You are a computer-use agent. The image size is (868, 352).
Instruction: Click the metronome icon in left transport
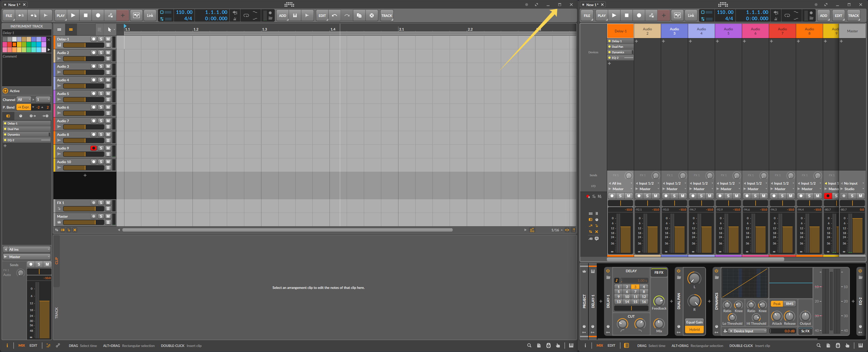(235, 18)
